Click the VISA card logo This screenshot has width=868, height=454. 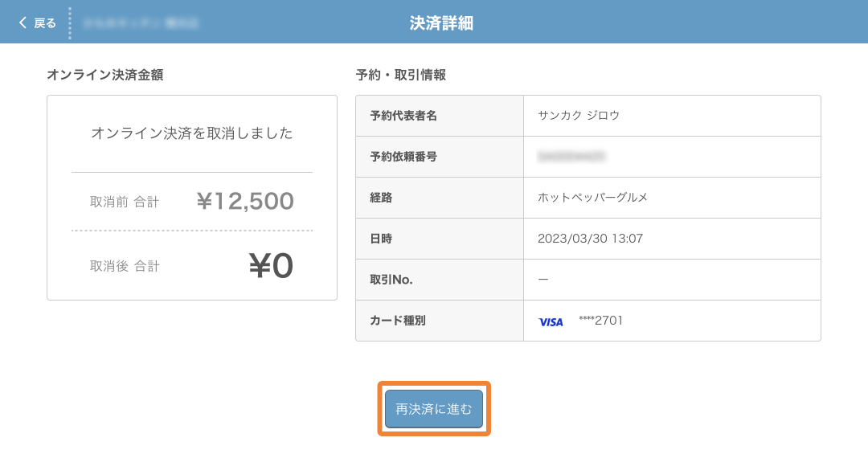coord(551,321)
